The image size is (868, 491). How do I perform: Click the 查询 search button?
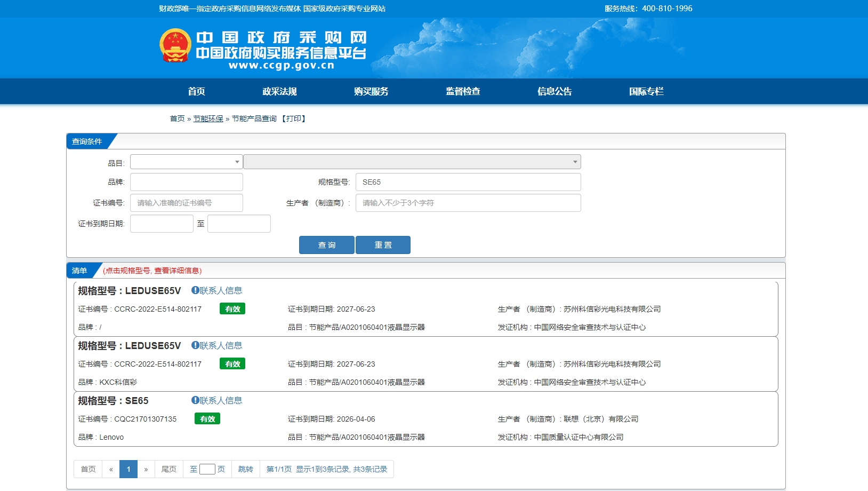326,245
